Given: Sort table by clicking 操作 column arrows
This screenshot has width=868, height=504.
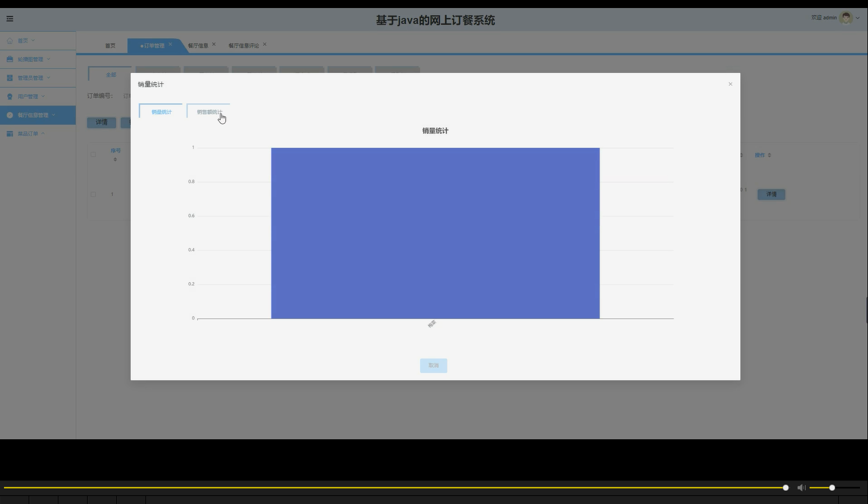Looking at the screenshot, I should [770, 155].
